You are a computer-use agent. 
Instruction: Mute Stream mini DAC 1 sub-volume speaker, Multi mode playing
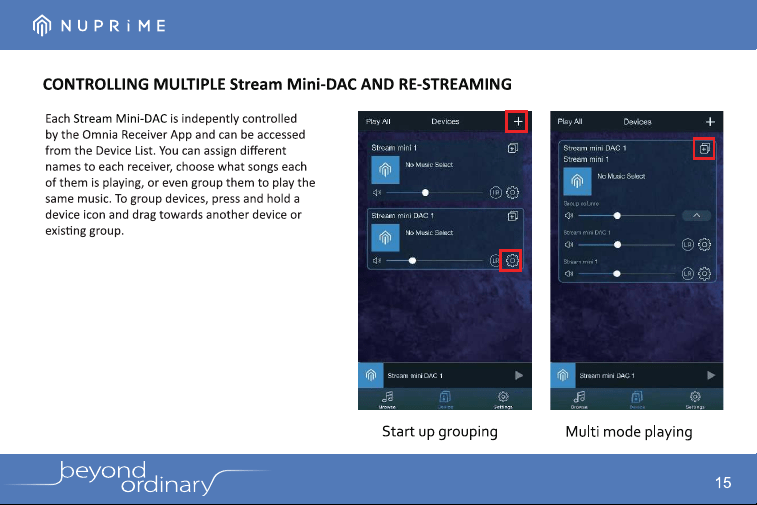569,245
